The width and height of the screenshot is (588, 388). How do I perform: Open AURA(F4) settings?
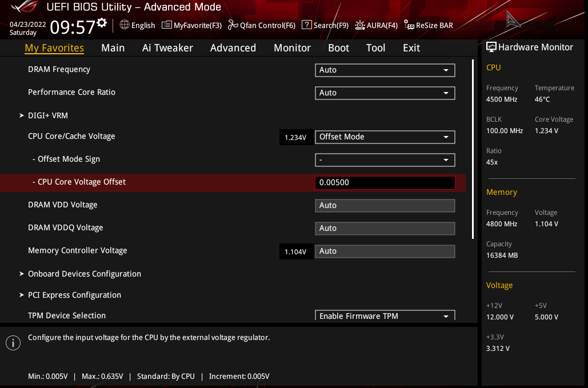click(x=382, y=25)
